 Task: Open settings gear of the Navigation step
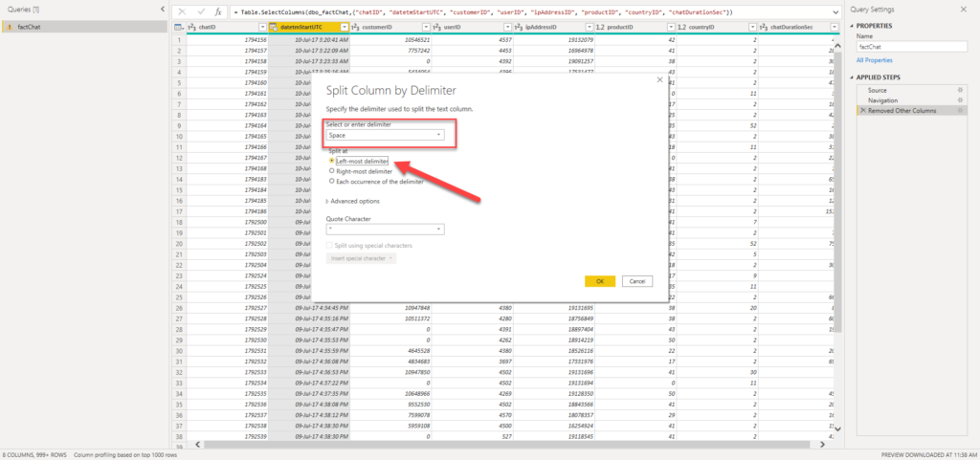click(960, 100)
